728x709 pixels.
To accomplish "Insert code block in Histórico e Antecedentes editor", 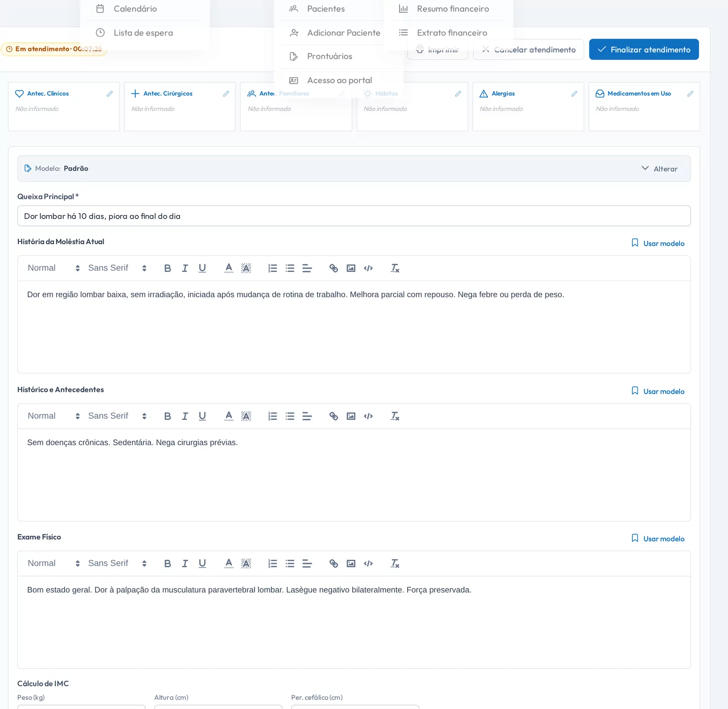I will pyautogui.click(x=368, y=416).
